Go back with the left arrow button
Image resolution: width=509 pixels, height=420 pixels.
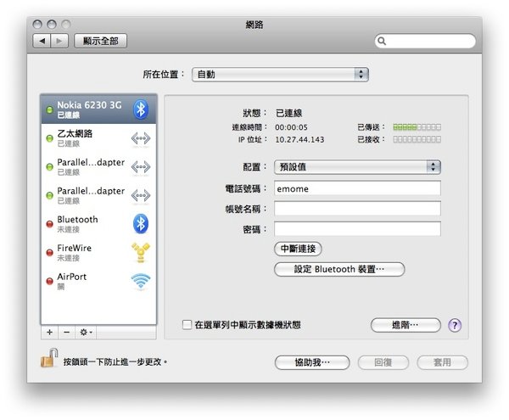[x=42, y=41]
